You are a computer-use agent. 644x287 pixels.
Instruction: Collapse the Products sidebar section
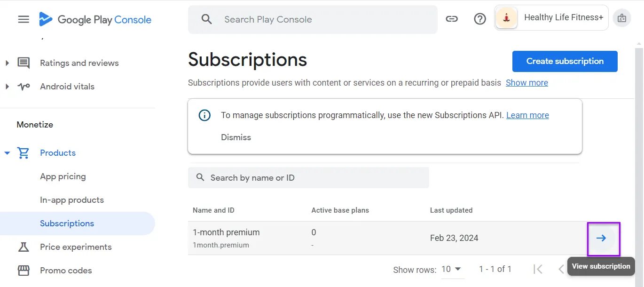coord(7,152)
